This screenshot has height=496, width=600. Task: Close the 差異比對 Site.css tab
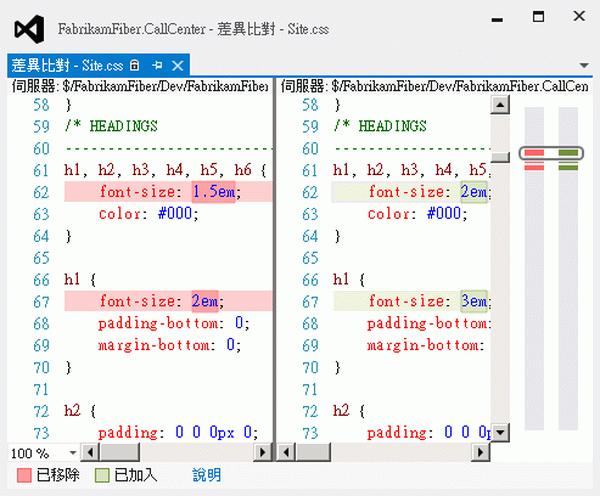pos(178,65)
